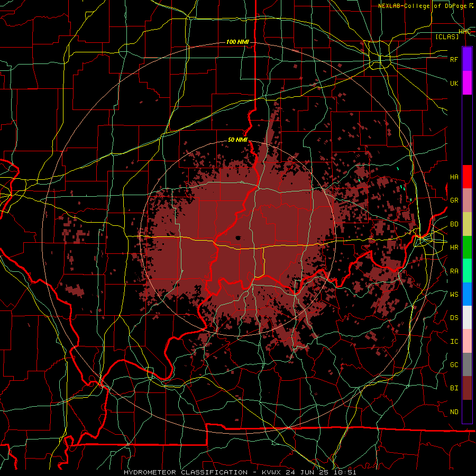This screenshot has height=476, width=476.
Task: Click the WS blue legend color swatch
Action: point(467,294)
